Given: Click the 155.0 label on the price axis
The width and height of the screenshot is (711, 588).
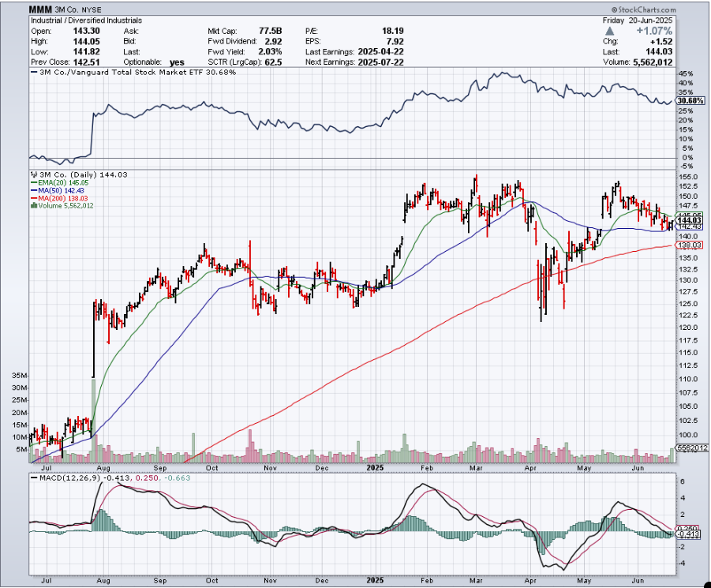Looking at the screenshot, I should (x=688, y=177).
